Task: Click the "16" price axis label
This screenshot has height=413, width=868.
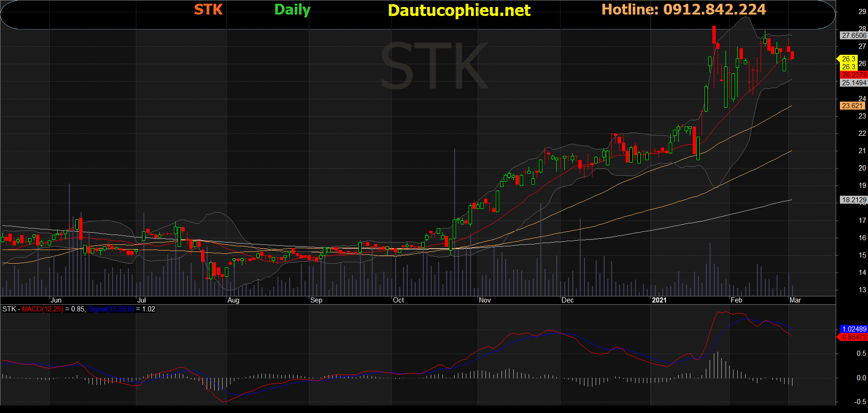Action: point(862,238)
